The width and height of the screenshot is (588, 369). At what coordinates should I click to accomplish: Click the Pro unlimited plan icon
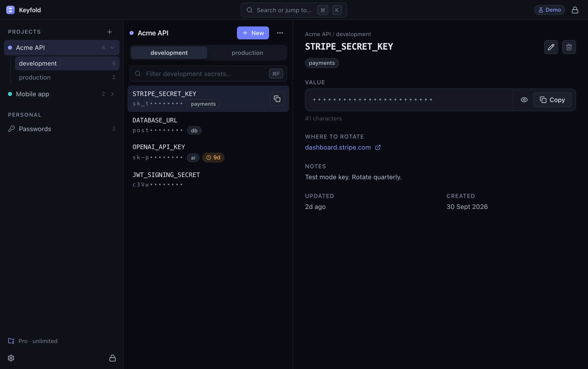[x=11, y=341]
